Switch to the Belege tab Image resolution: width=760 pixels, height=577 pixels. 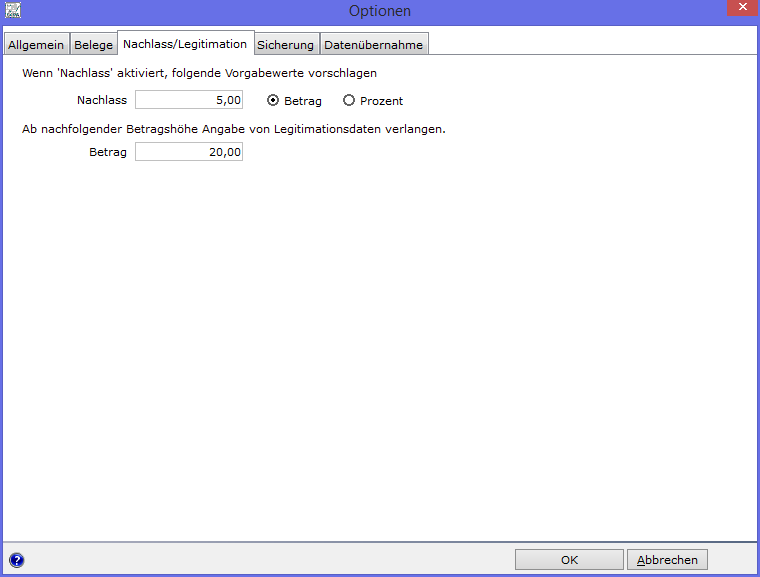tap(94, 45)
